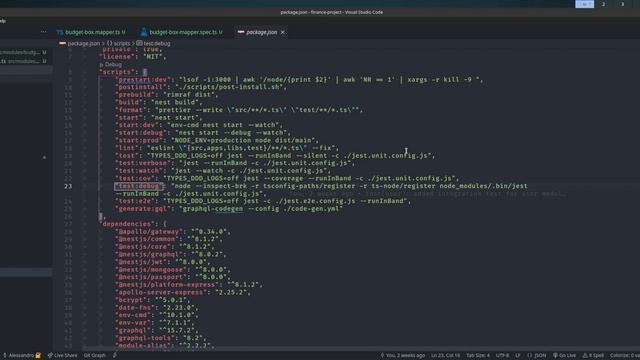Click the "test:cov" script key
The height and width of the screenshot is (360, 640).
pos(137,178)
